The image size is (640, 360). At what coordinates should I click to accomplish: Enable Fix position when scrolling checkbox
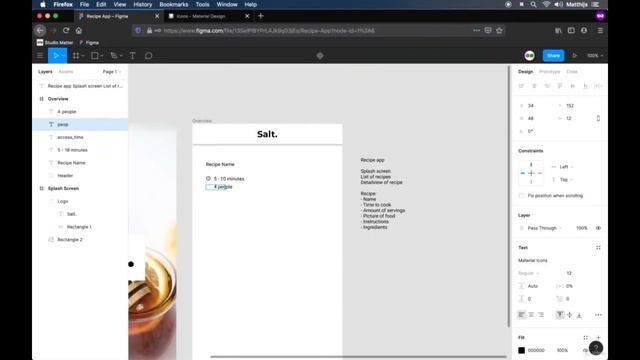[x=522, y=196]
